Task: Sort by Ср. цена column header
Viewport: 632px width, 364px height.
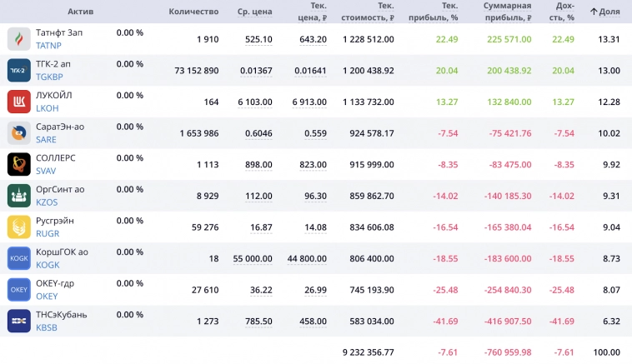Action: click(x=254, y=12)
